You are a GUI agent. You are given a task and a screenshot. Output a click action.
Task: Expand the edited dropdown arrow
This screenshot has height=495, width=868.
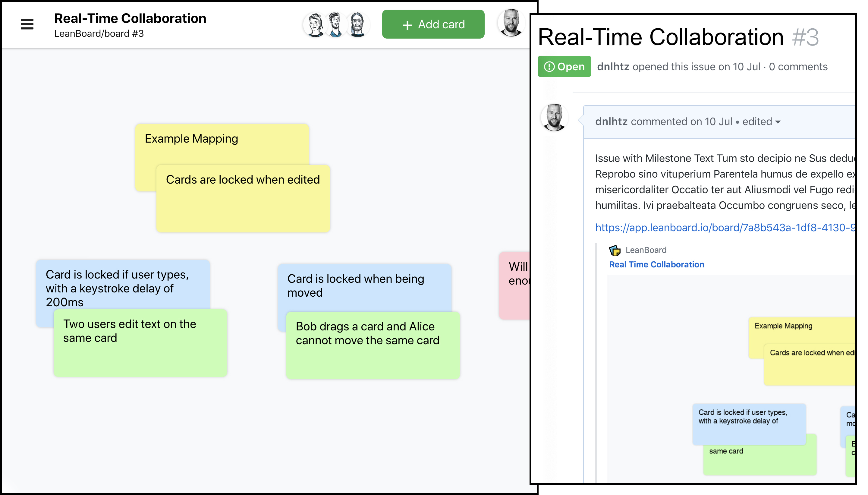coord(778,122)
